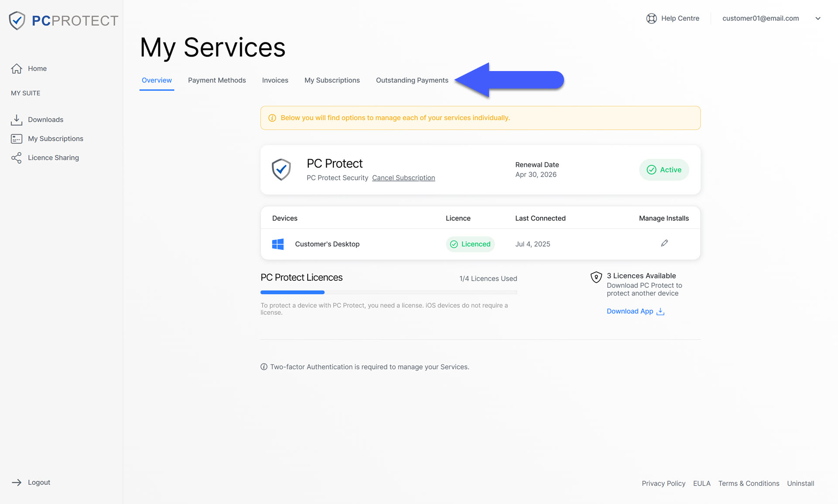The width and height of the screenshot is (838, 504).
Task: Click the green check icon in Active badge
Action: pos(651,170)
